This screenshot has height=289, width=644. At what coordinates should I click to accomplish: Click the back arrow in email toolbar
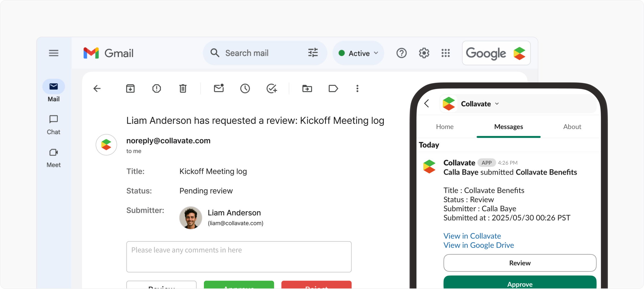pos(97,89)
